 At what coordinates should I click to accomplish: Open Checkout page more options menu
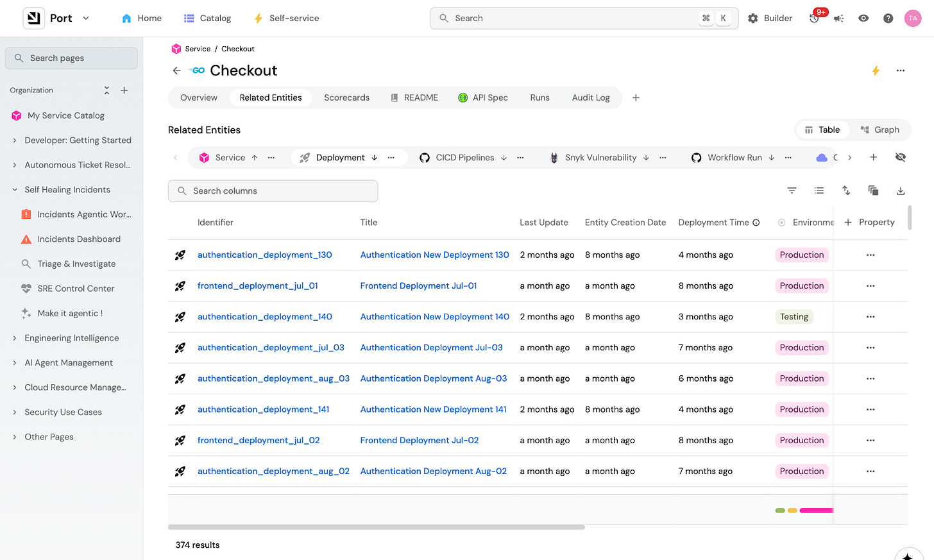tap(901, 71)
